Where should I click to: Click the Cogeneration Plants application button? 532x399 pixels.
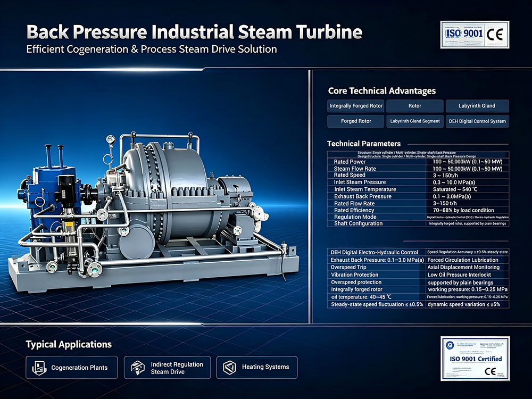click(72, 368)
